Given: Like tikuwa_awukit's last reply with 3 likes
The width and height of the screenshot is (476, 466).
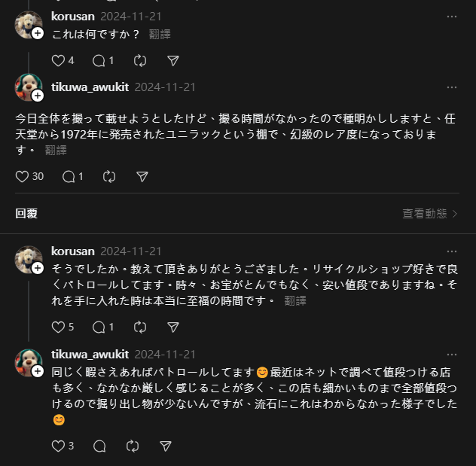Looking at the screenshot, I should pos(59,446).
